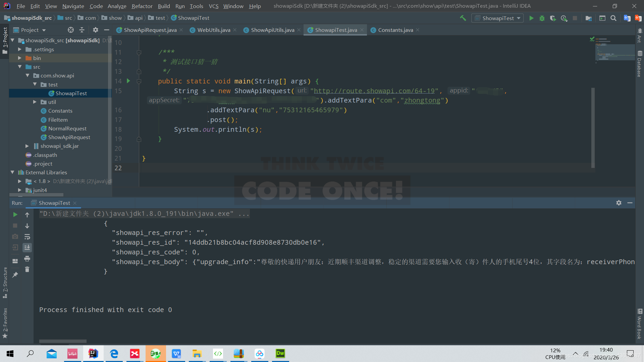The height and width of the screenshot is (362, 644).
Task: Open the Favorites tool window
Action: point(5,323)
